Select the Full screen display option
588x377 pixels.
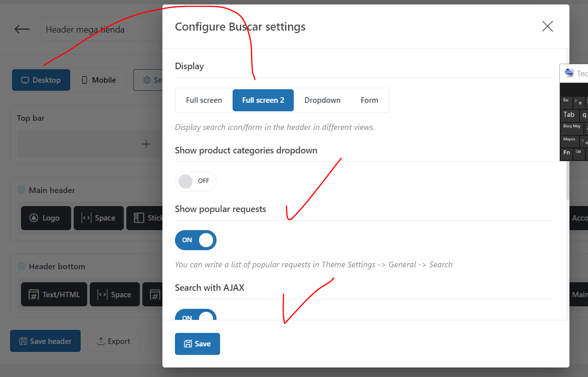click(204, 100)
